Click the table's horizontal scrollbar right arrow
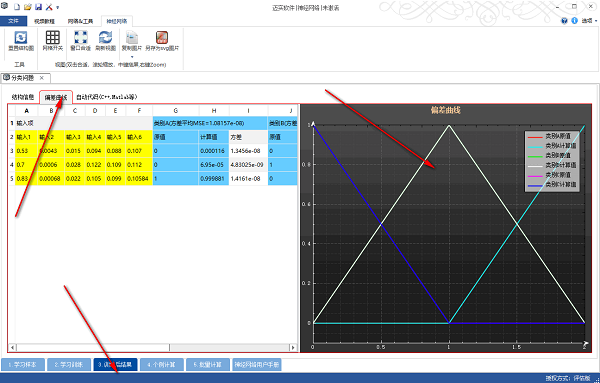Screen dimensions: 600x383 pos(293,347)
